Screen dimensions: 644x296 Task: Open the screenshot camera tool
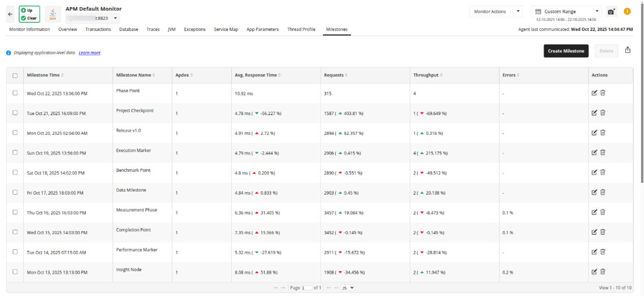[612, 11]
